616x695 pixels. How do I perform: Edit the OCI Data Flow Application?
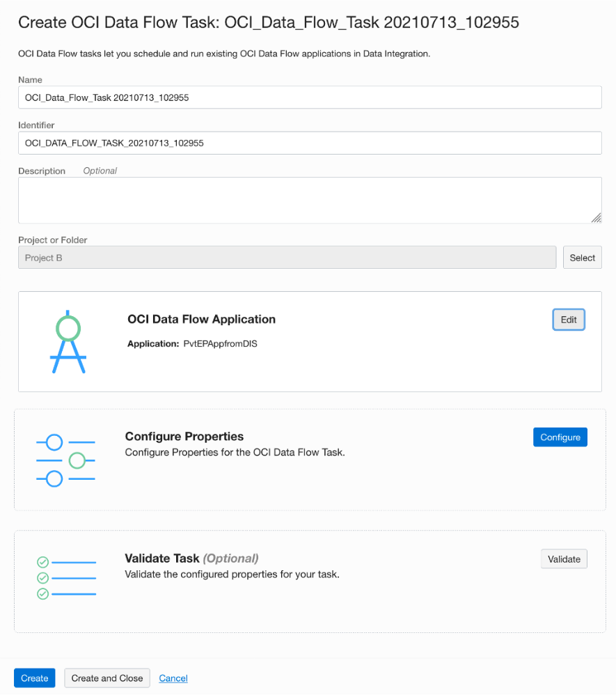point(569,320)
